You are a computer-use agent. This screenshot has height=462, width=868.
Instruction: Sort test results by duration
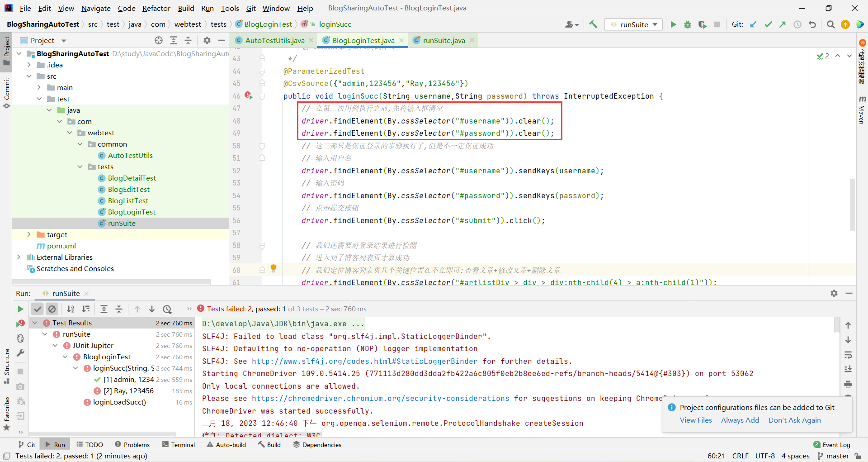[x=85, y=309]
